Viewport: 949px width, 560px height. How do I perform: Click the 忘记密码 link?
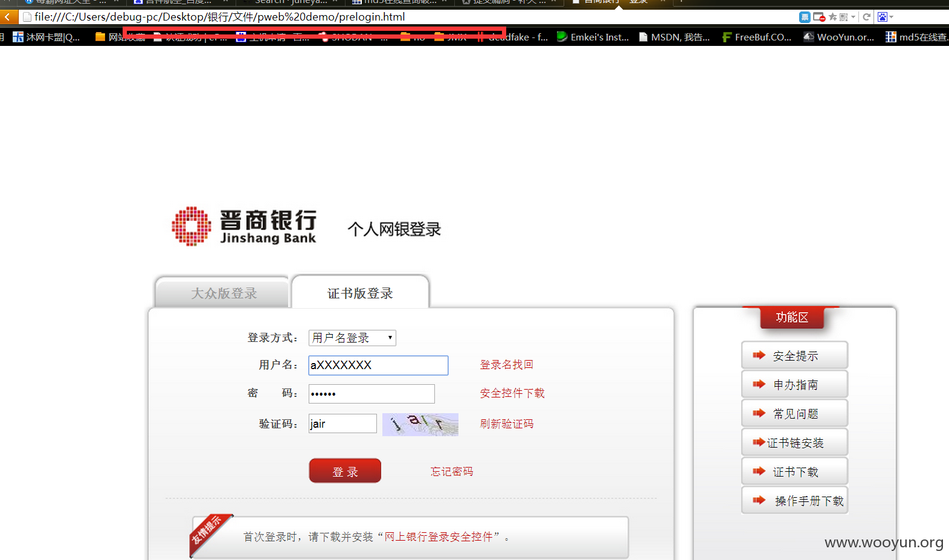point(452,472)
